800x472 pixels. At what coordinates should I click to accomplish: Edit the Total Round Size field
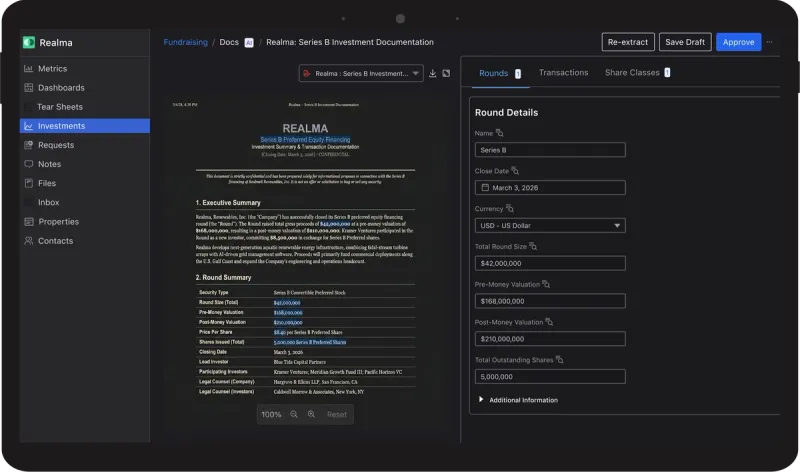(550, 263)
